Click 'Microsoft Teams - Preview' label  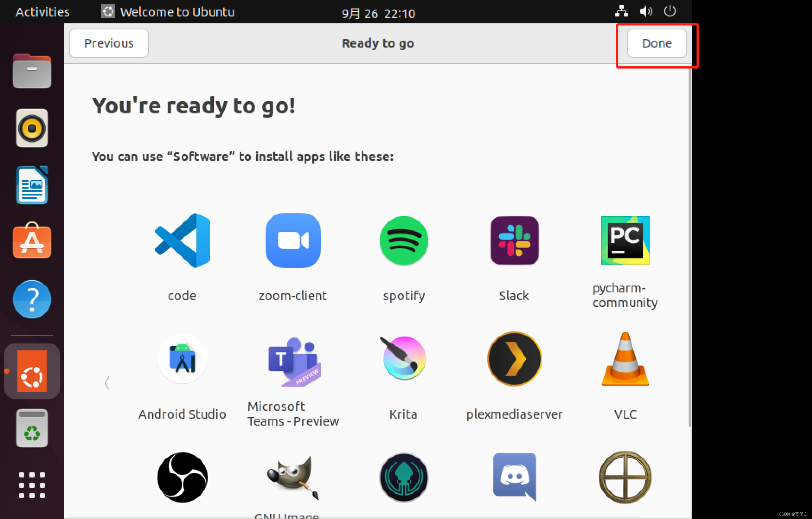(293, 414)
